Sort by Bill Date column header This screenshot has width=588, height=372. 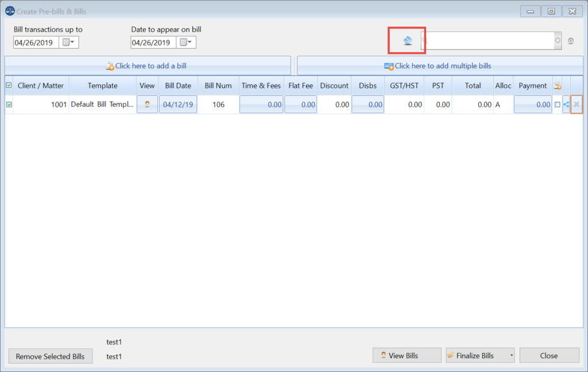click(178, 86)
